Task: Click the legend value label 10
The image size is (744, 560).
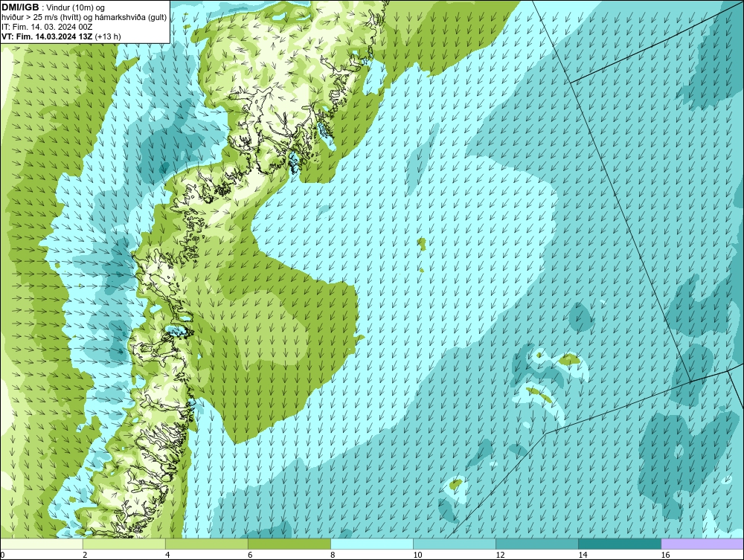Action: pyautogui.click(x=417, y=555)
